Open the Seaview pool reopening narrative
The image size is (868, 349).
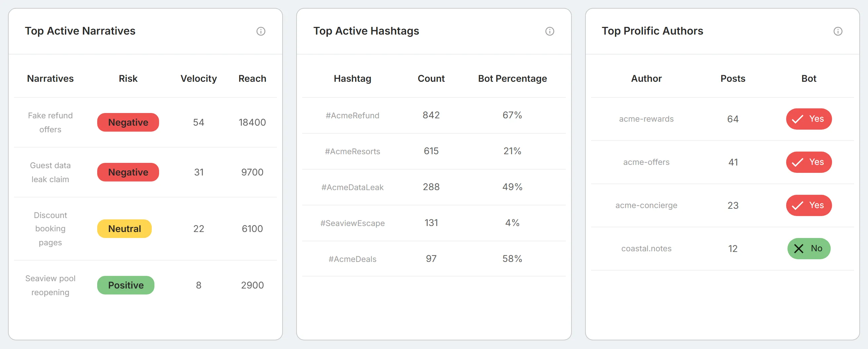[50, 286]
